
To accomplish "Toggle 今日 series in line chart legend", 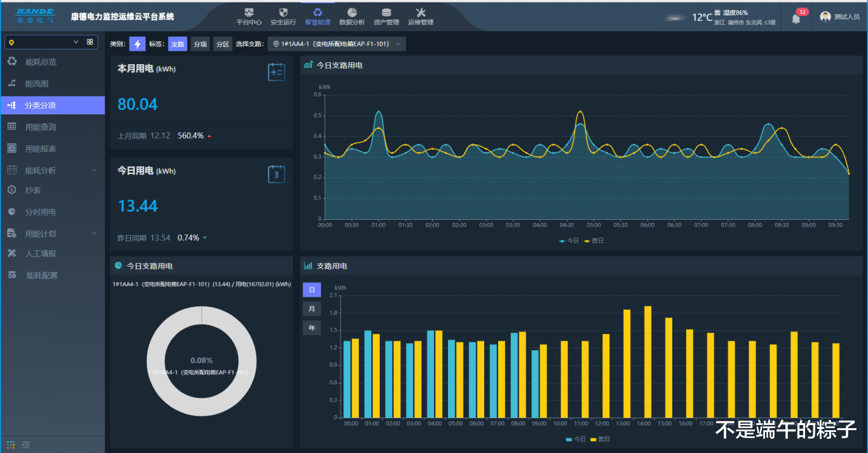I will pos(569,241).
